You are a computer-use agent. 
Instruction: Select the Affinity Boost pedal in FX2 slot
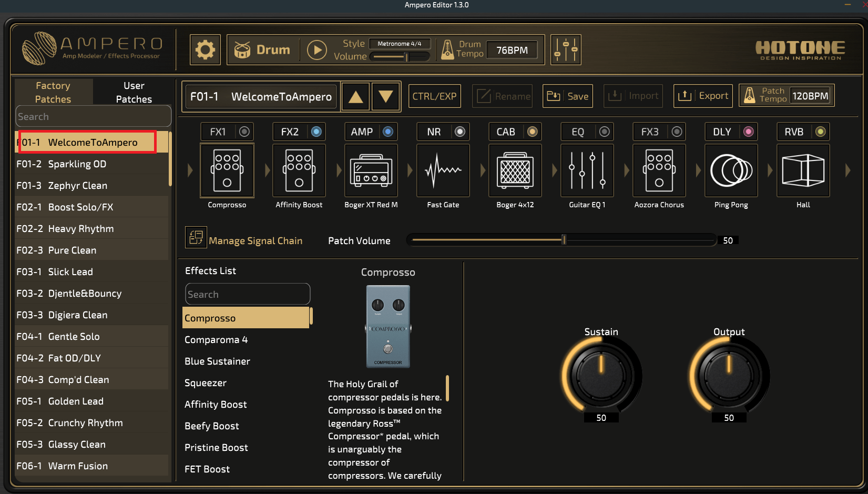pyautogui.click(x=299, y=170)
